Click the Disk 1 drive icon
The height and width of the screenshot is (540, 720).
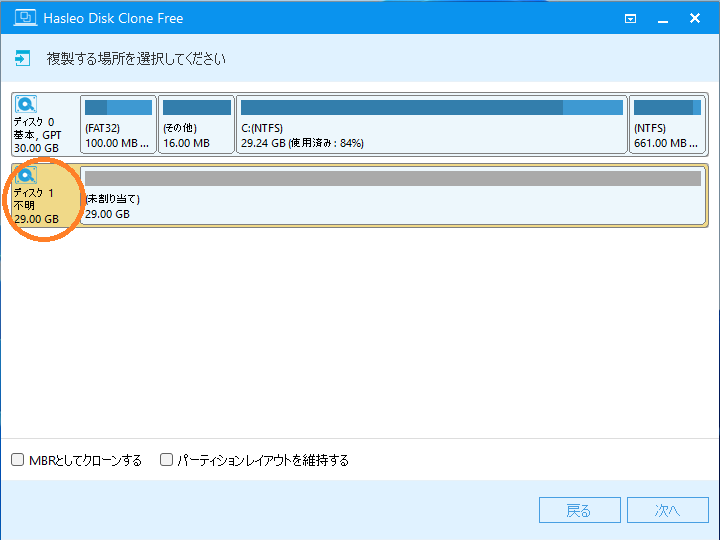click(x=26, y=175)
